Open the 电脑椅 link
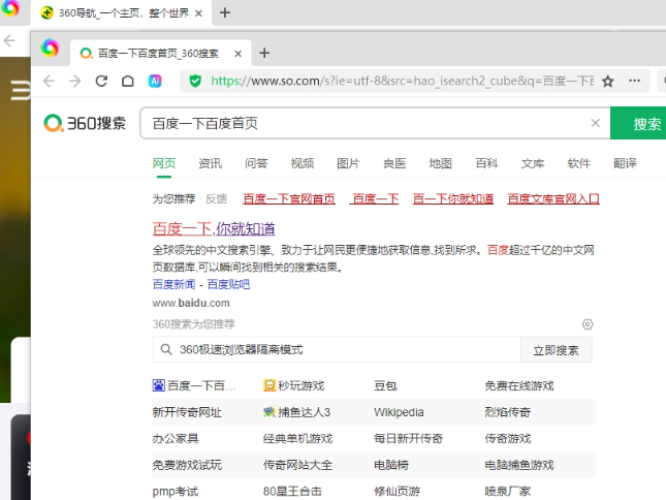The width and height of the screenshot is (666, 500). click(x=391, y=465)
